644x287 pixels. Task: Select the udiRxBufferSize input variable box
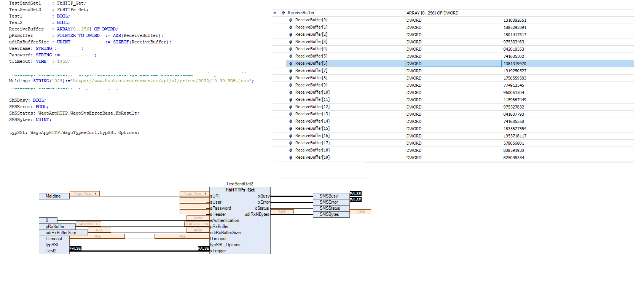(x=63, y=233)
